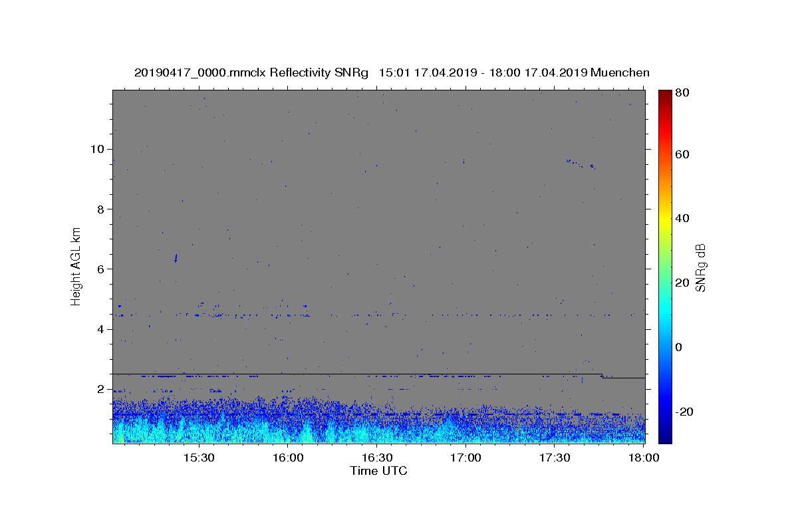This screenshot has width=798, height=532.
Task: Click the 'Height AGL km' y-axis label
Action: tap(76, 265)
